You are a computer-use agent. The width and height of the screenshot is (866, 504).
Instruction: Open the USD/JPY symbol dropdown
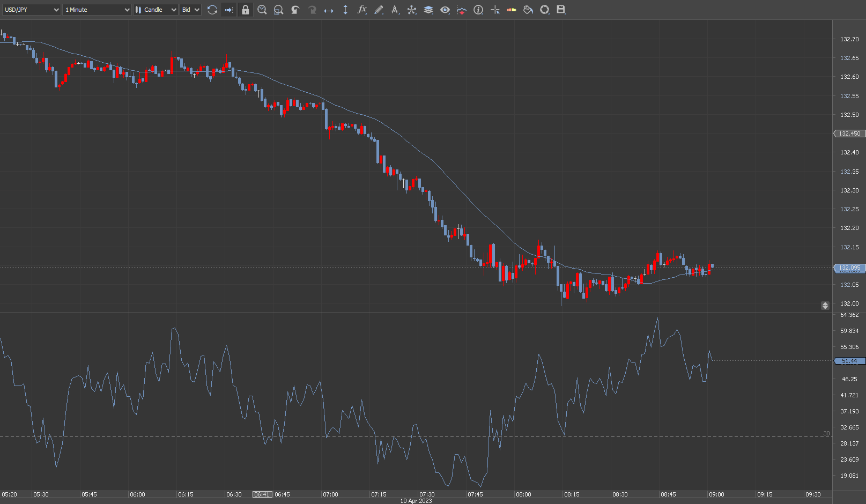tap(31, 10)
